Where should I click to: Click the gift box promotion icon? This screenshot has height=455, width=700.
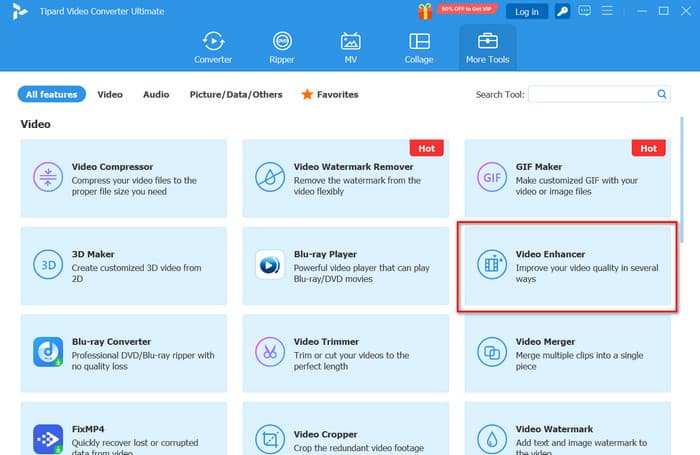(425, 11)
